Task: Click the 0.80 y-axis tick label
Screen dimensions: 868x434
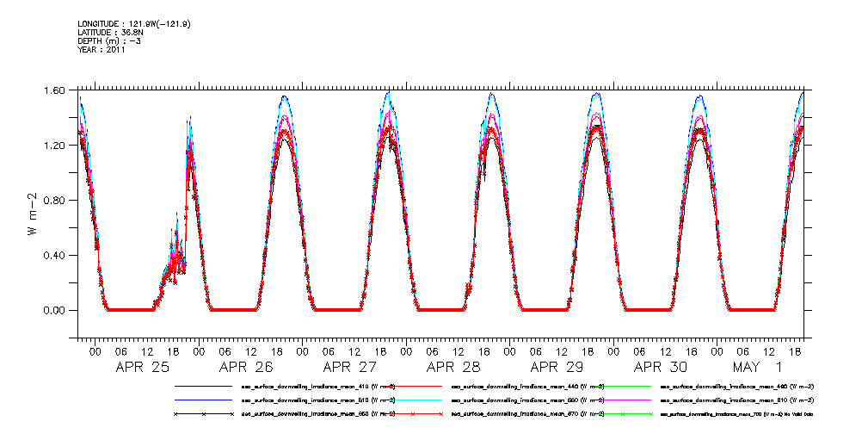Action: point(55,200)
